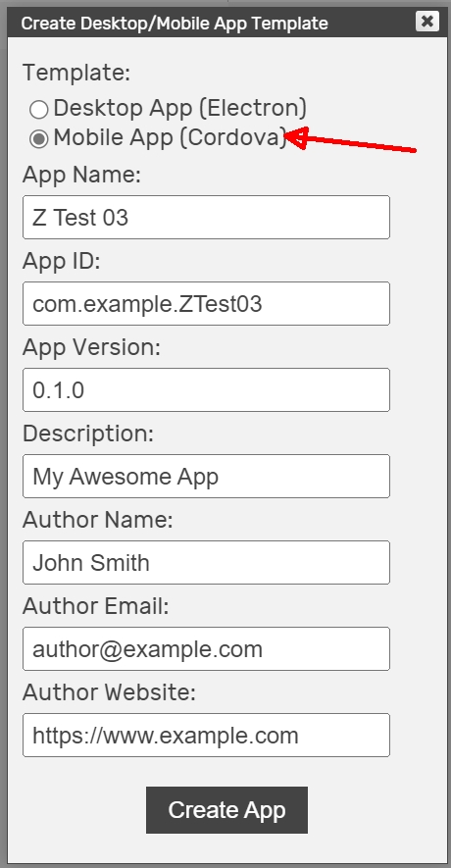451x868 pixels.
Task: Click the "App Version:" label text
Action: (91, 347)
